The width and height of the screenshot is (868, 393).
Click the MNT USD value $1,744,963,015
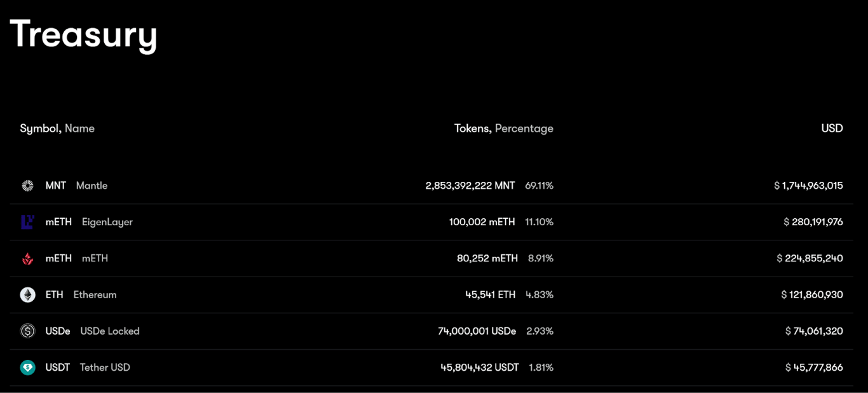coord(808,186)
